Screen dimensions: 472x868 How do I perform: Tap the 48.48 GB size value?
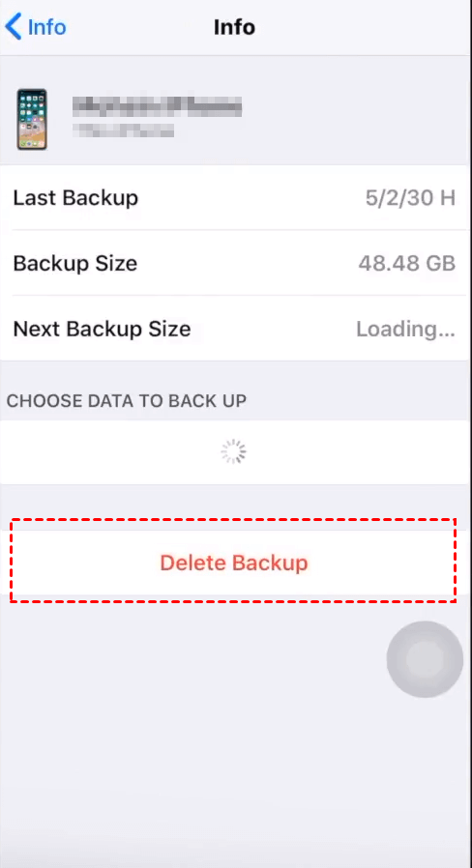tap(407, 263)
